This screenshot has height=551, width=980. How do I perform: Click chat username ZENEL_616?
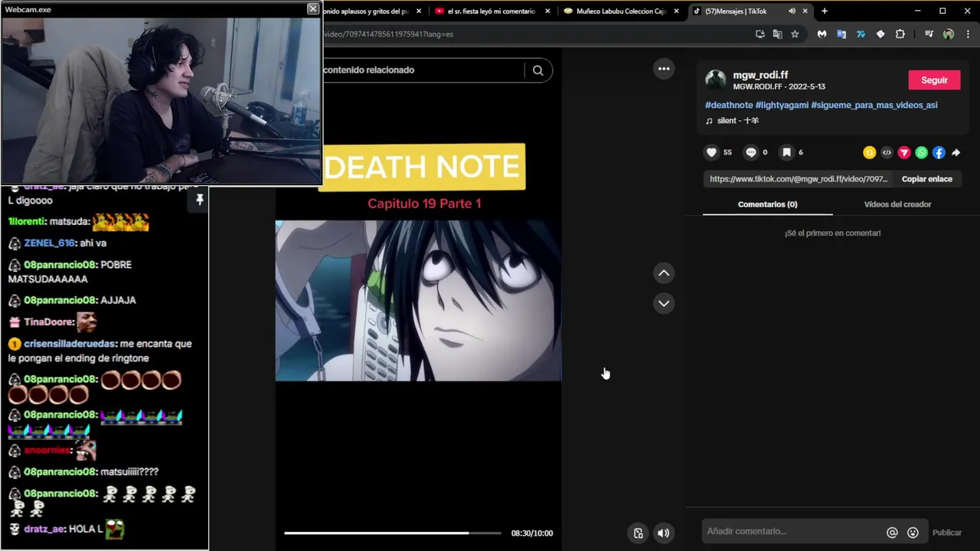pos(50,243)
